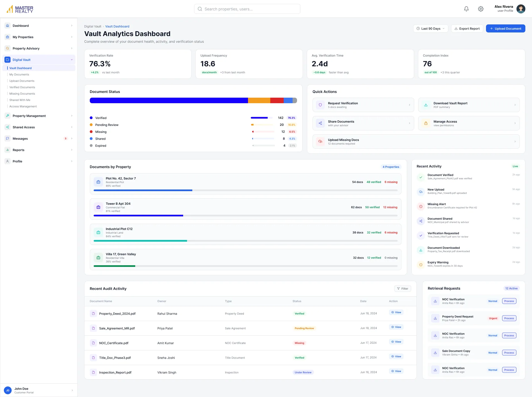
Task: Click the Reports bar chart icon
Action: point(7,150)
